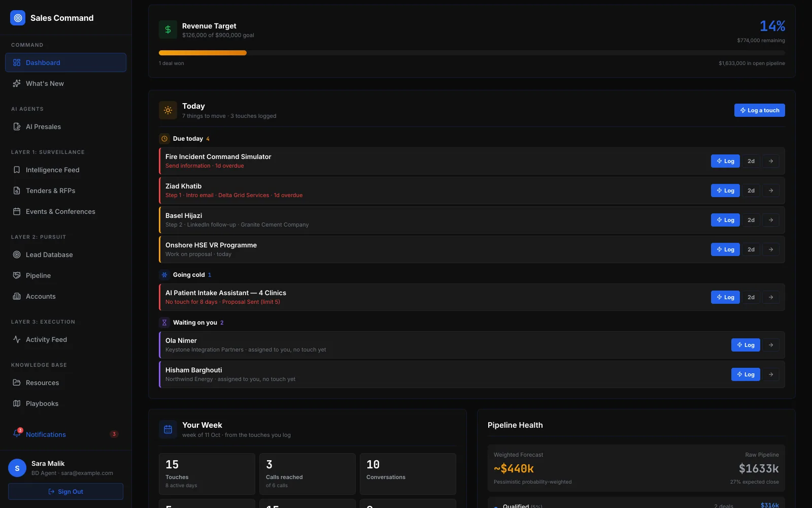Select the 15 Touches stat card

click(x=207, y=474)
